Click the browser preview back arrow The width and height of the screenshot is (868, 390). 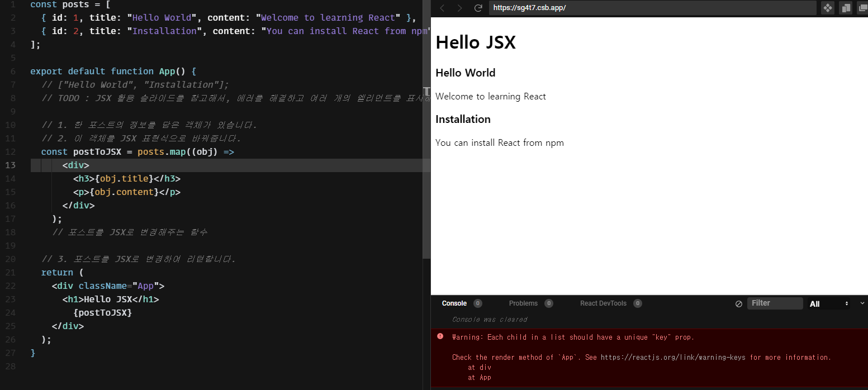(x=442, y=8)
